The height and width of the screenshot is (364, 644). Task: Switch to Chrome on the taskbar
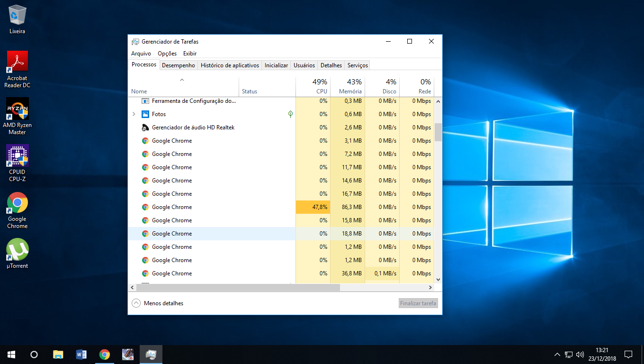click(x=104, y=354)
